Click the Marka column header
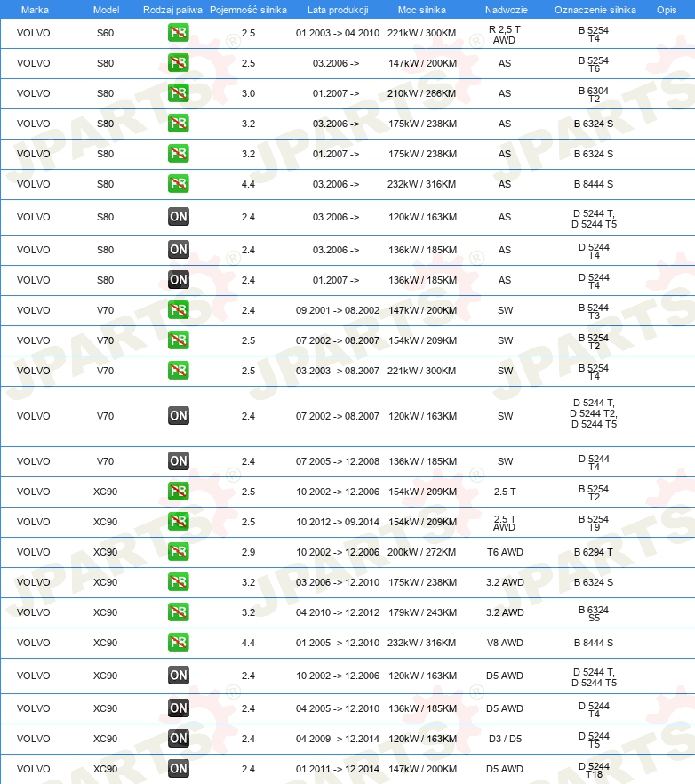This screenshot has height=784, width=695. pos(35,10)
